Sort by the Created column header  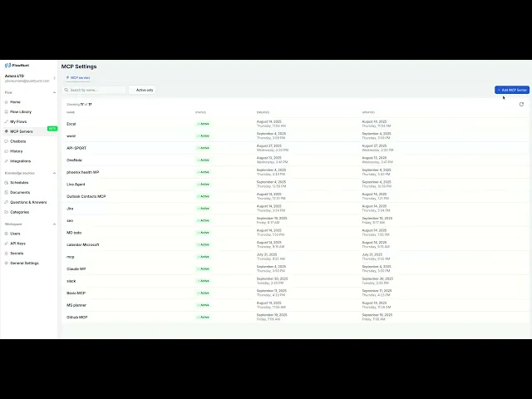click(x=263, y=112)
